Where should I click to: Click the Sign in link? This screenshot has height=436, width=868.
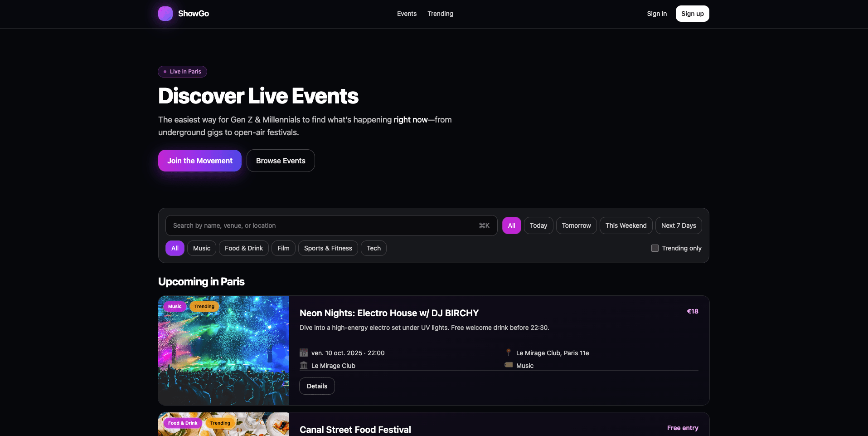[x=657, y=14]
